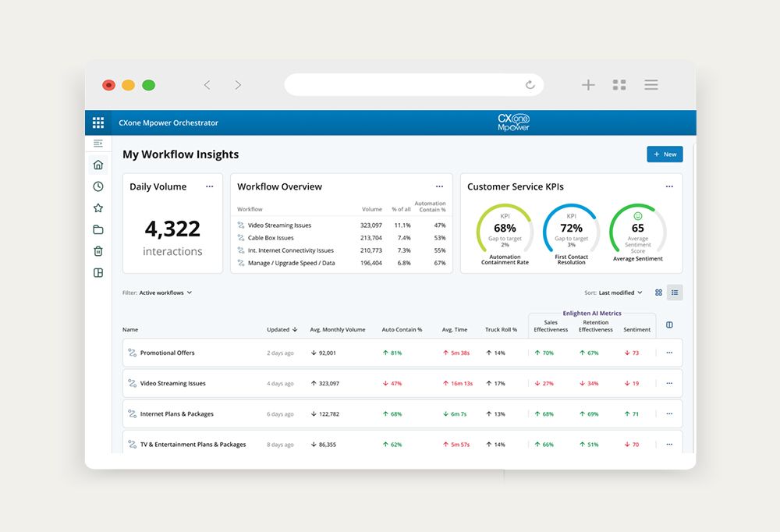The width and height of the screenshot is (780, 532).
Task: Open the folder icon in sidebar
Action: [x=98, y=229]
